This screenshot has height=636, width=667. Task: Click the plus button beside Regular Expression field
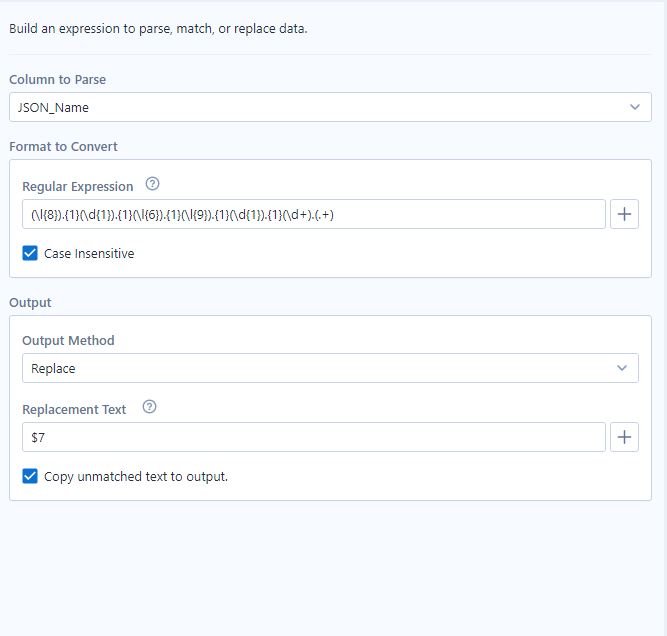[625, 214]
